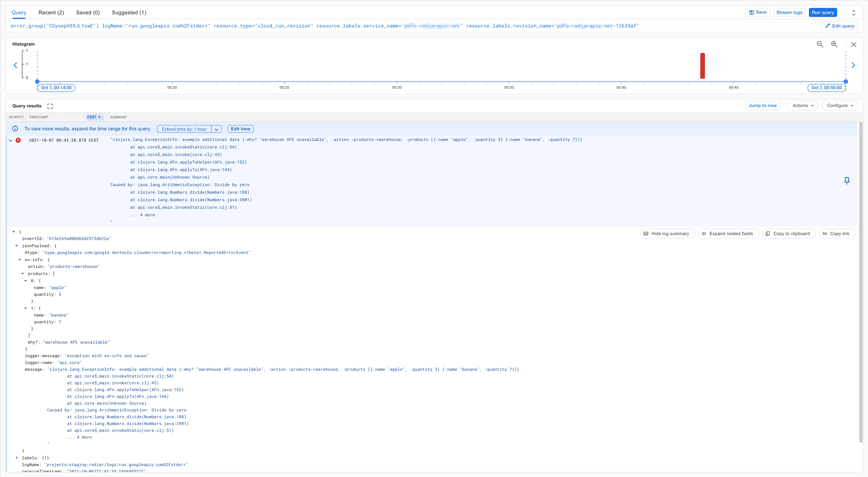This screenshot has width=868, height=477.
Task: Shift histogram to later time with right arrow
Action: [x=853, y=65]
